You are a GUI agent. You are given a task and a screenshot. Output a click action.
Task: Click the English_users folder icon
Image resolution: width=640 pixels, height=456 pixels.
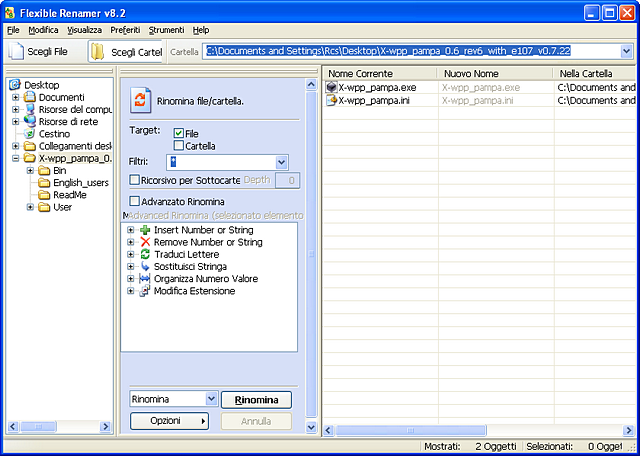tap(44, 183)
